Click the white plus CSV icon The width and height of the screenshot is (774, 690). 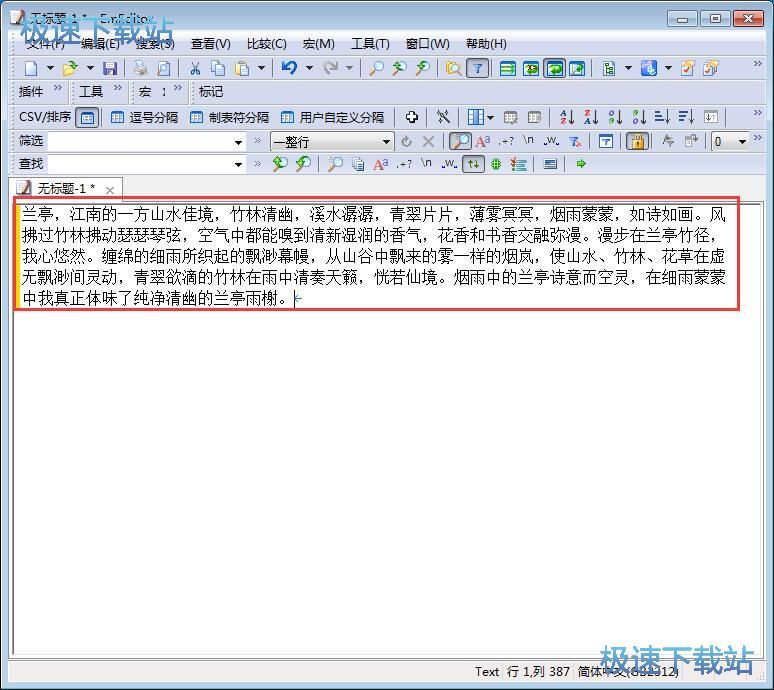tap(412, 117)
